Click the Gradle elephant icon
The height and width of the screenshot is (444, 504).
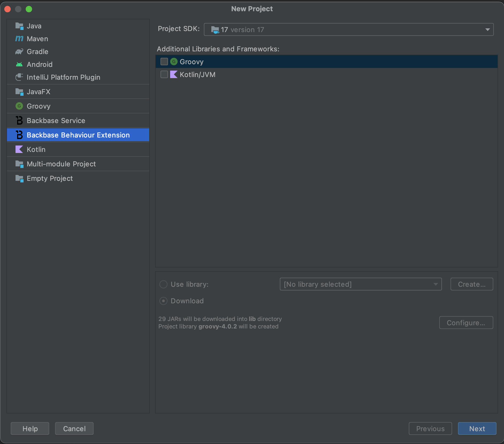point(19,52)
